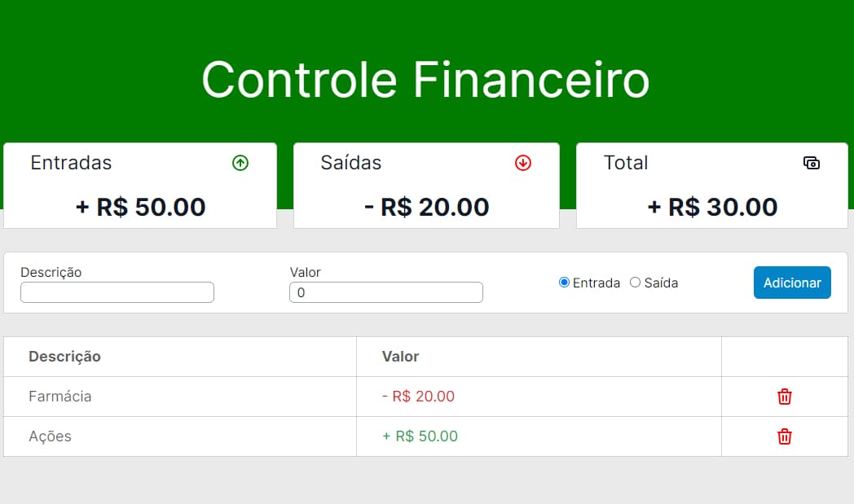Click the + R$ 50.00 entradas amount

pos(140,207)
